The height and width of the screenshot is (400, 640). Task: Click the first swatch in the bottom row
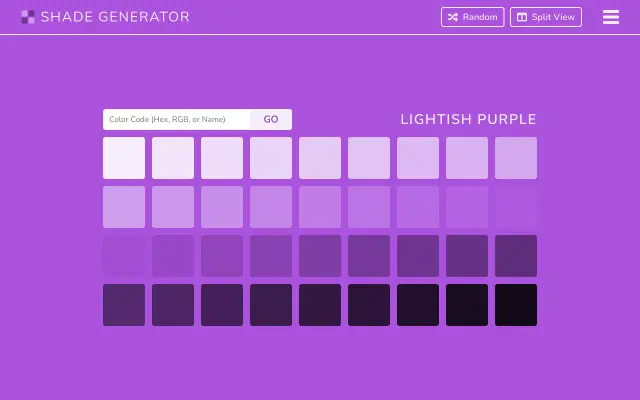[124, 305]
